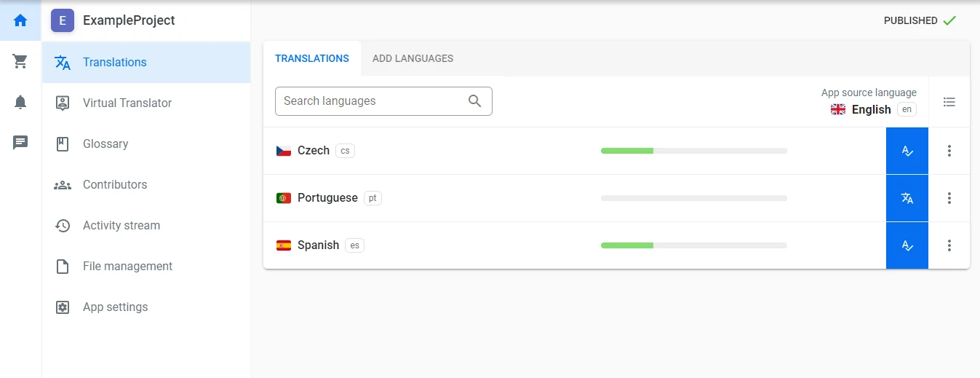This screenshot has width=980, height=378.
Task: Open more options for Spanish
Action: pyautogui.click(x=949, y=245)
